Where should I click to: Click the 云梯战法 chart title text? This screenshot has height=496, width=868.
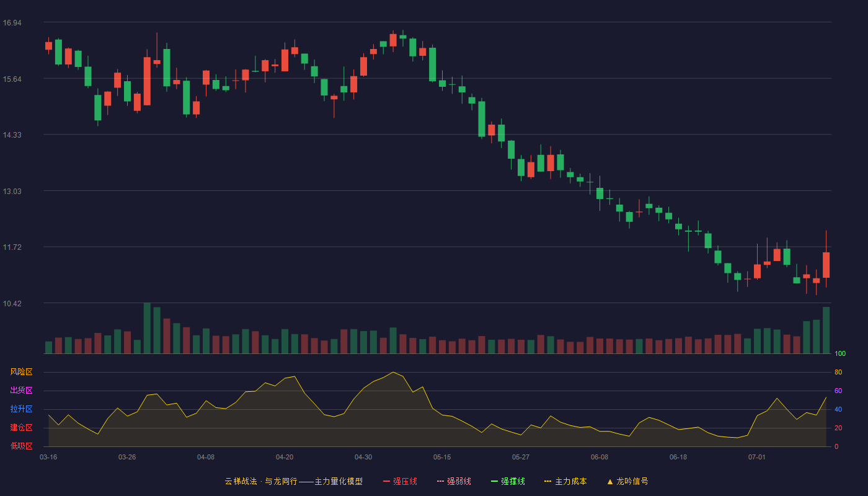(241, 481)
